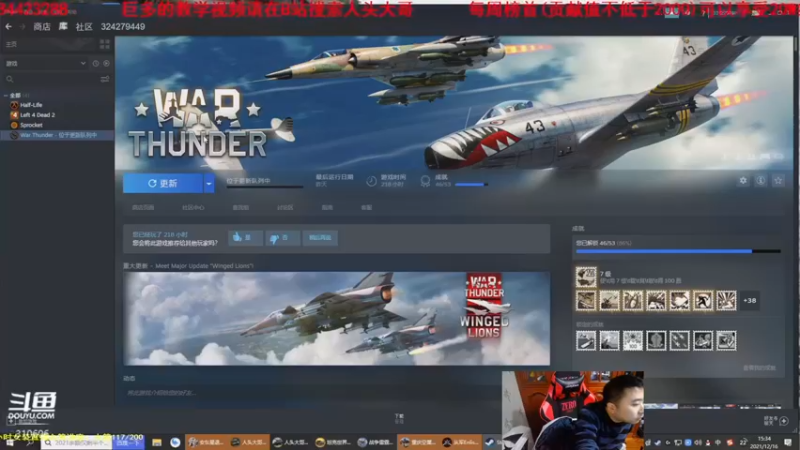Open the Winged Lions update news banner
This screenshot has height=450, width=800.
tap(336, 318)
